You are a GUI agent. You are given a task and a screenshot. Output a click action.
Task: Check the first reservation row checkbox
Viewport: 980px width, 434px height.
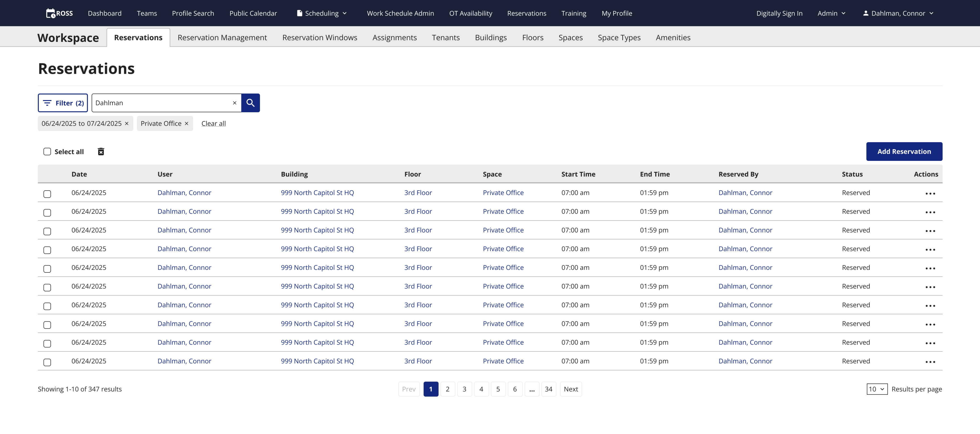[47, 194]
